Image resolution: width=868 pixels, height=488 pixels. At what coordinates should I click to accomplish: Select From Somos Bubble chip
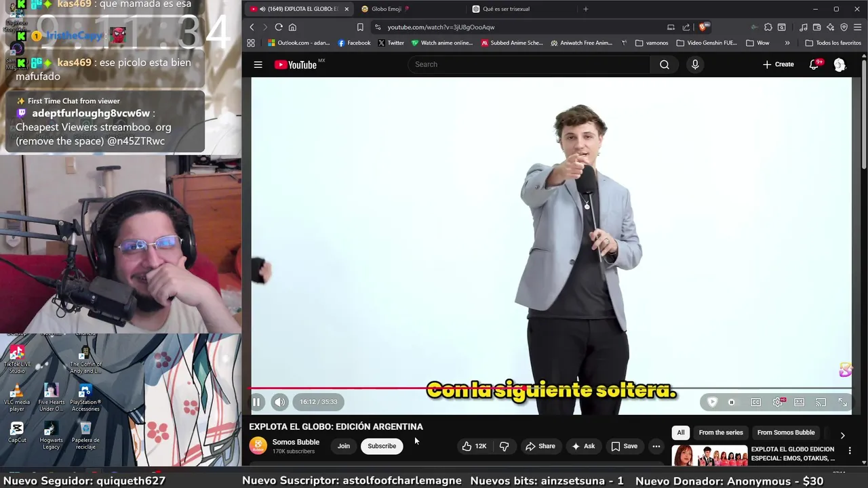click(786, 432)
